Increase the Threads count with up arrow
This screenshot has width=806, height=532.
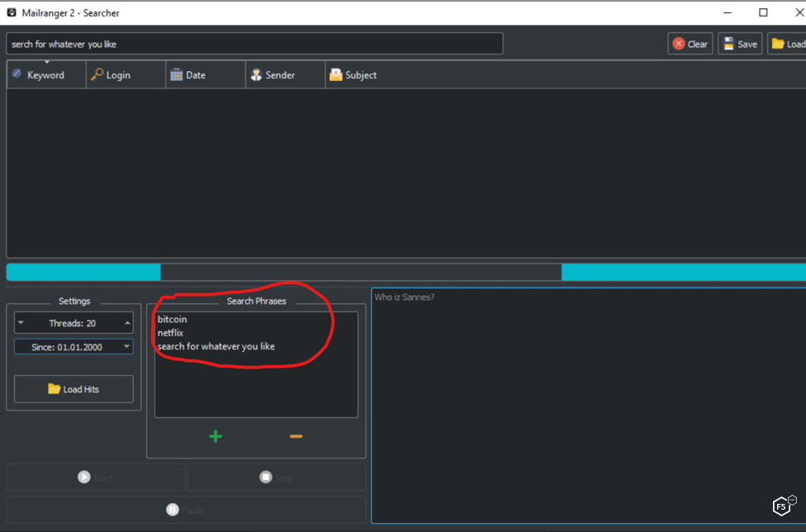pyautogui.click(x=127, y=323)
